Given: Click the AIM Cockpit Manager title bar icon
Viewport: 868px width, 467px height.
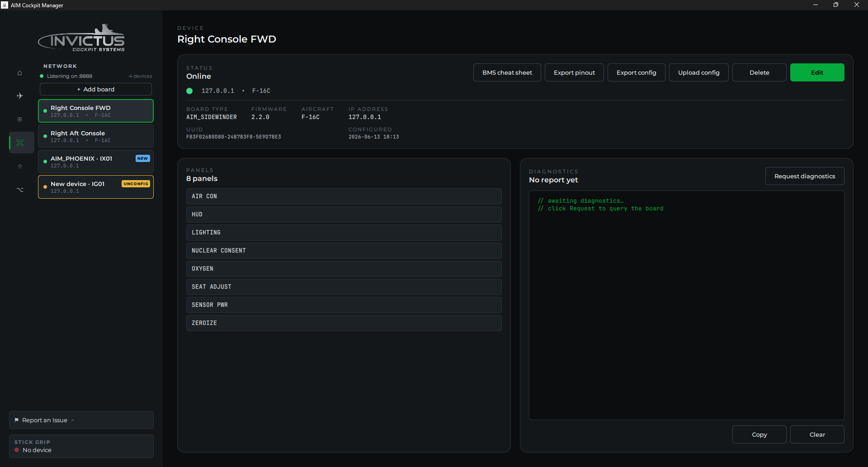Looking at the screenshot, I should pos(5,5).
